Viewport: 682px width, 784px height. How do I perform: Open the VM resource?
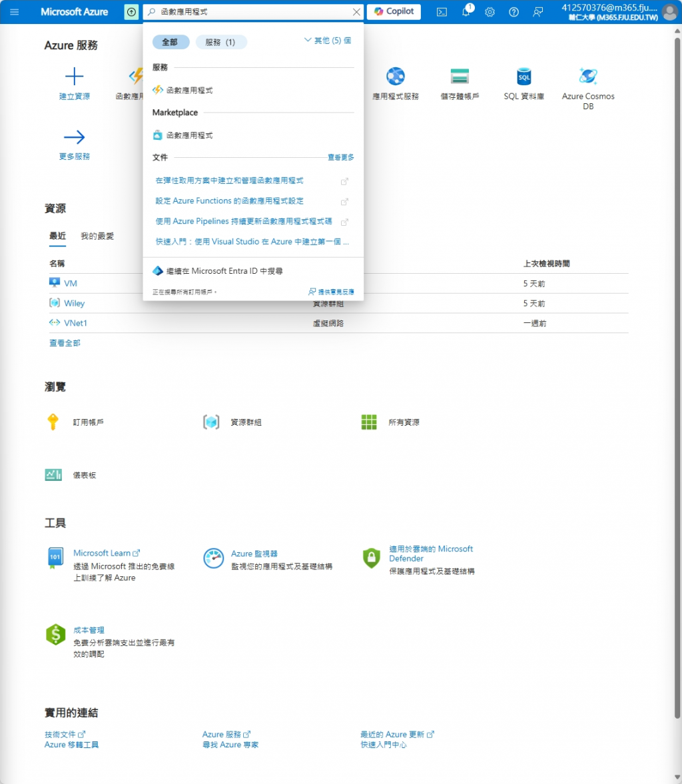coord(71,284)
